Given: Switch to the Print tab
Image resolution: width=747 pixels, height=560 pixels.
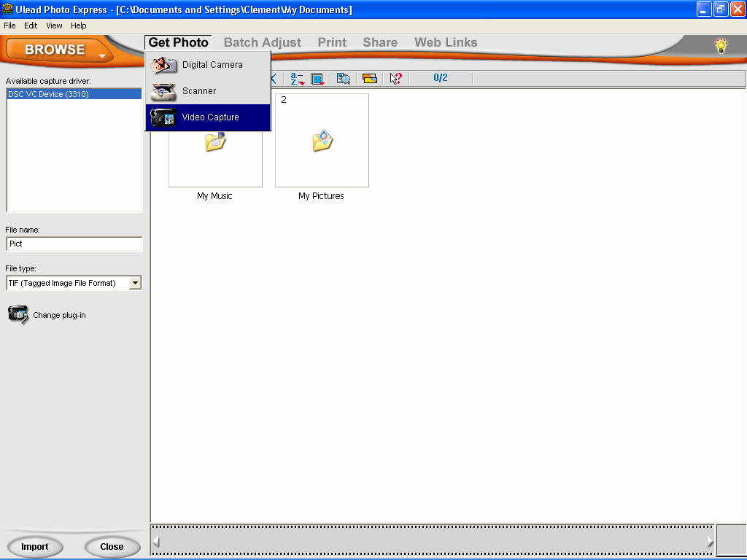Looking at the screenshot, I should (332, 42).
